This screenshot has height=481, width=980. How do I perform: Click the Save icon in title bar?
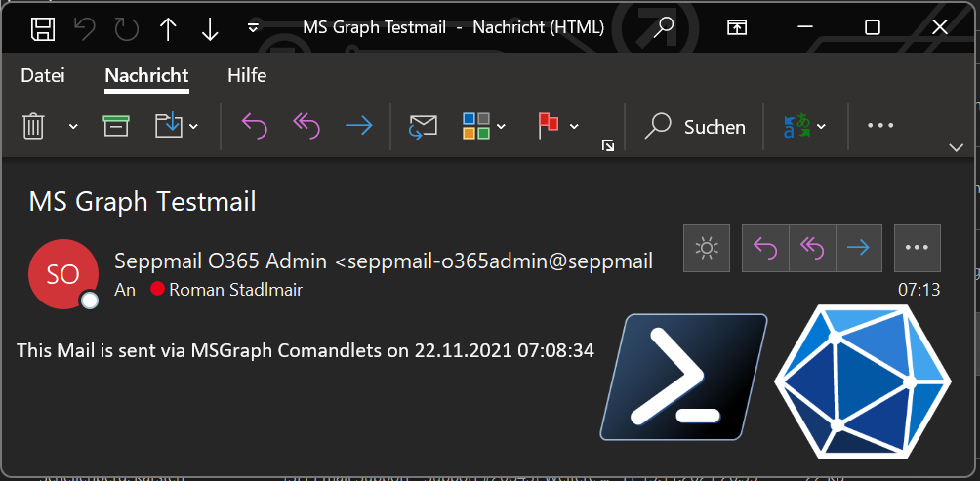43,28
